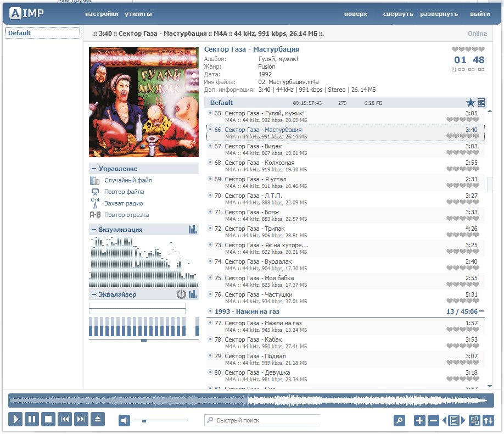The width and height of the screenshot is (504, 434).
Task: Open the утилиты menu
Action: (x=138, y=14)
